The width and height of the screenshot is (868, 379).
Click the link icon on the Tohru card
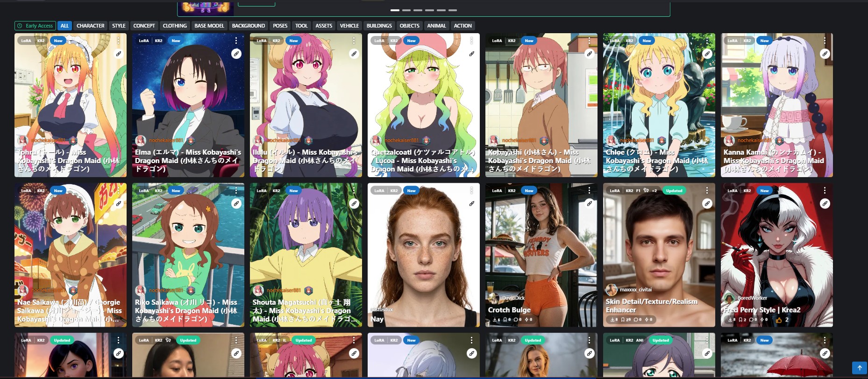(x=119, y=54)
